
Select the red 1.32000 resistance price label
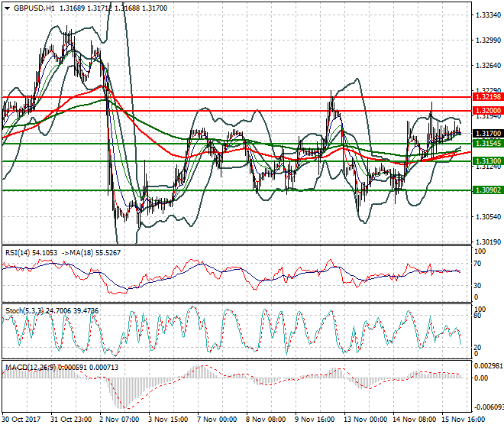point(488,110)
